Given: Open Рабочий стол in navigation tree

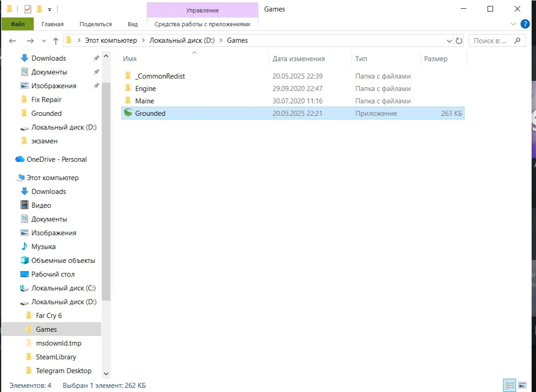Looking at the screenshot, I should tap(53, 274).
